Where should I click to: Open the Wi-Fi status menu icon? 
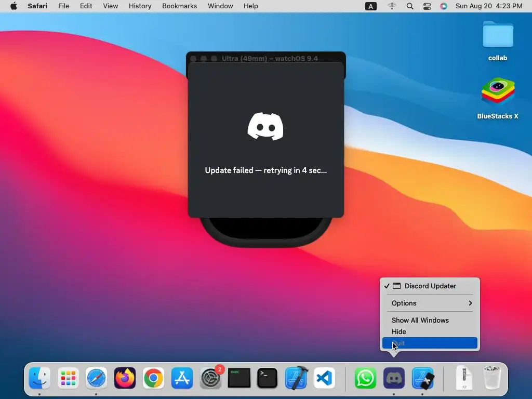[392, 6]
